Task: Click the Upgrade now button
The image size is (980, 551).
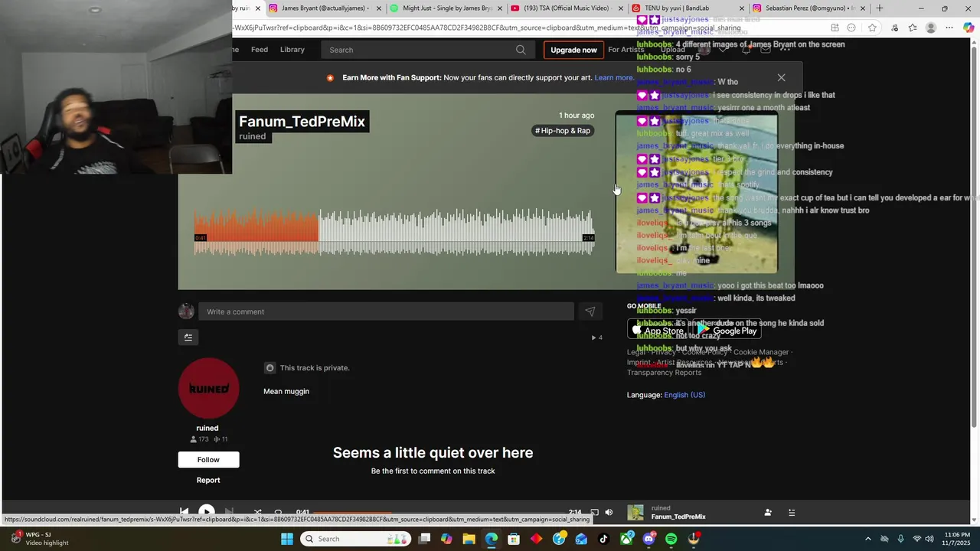Action: pyautogui.click(x=573, y=50)
